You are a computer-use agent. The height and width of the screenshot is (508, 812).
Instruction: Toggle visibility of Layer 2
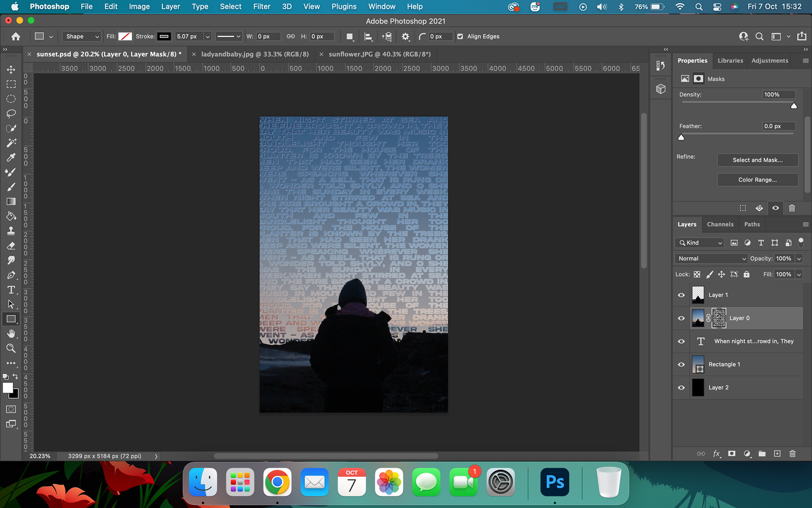pyautogui.click(x=681, y=388)
